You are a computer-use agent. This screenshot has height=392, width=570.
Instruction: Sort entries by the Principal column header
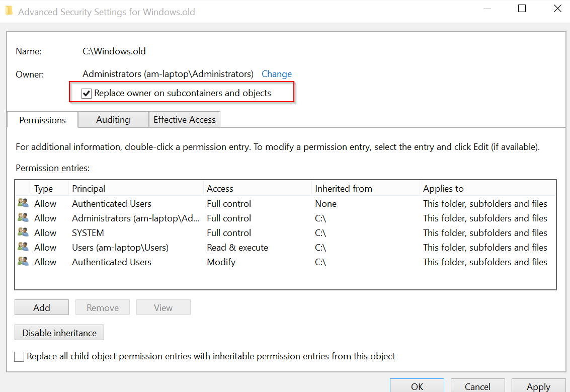(89, 189)
